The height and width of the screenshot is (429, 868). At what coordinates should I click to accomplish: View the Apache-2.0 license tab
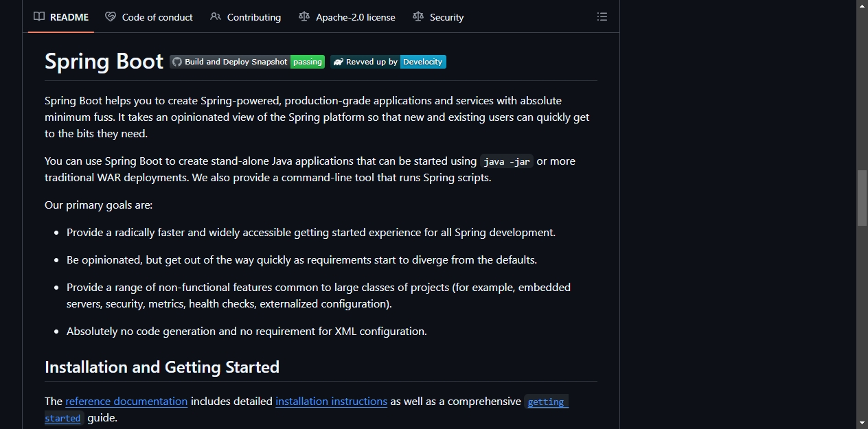click(347, 17)
